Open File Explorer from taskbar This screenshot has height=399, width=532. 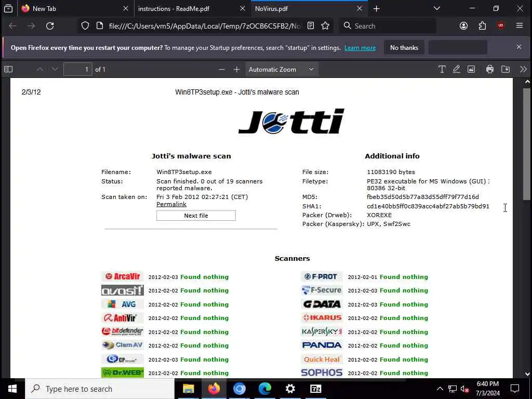click(x=188, y=389)
